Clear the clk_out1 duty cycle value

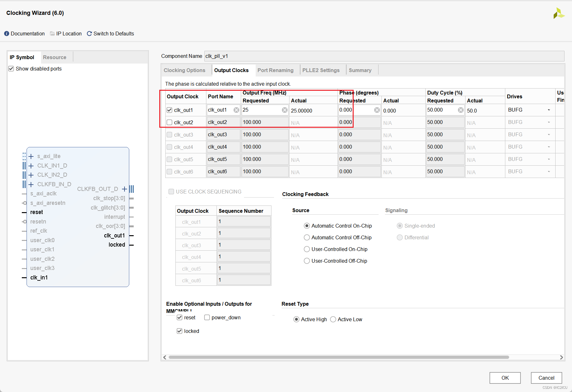tap(461, 110)
